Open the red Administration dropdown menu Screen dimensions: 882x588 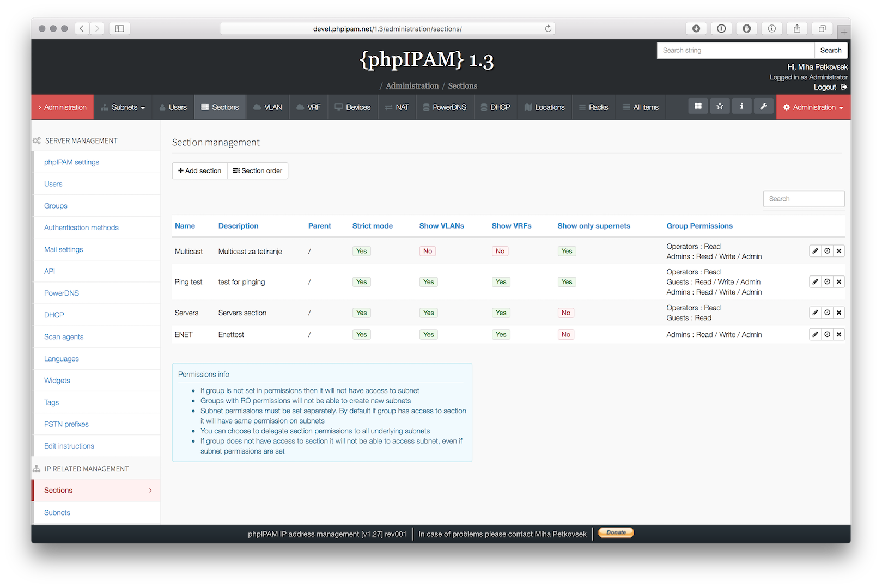coord(813,107)
